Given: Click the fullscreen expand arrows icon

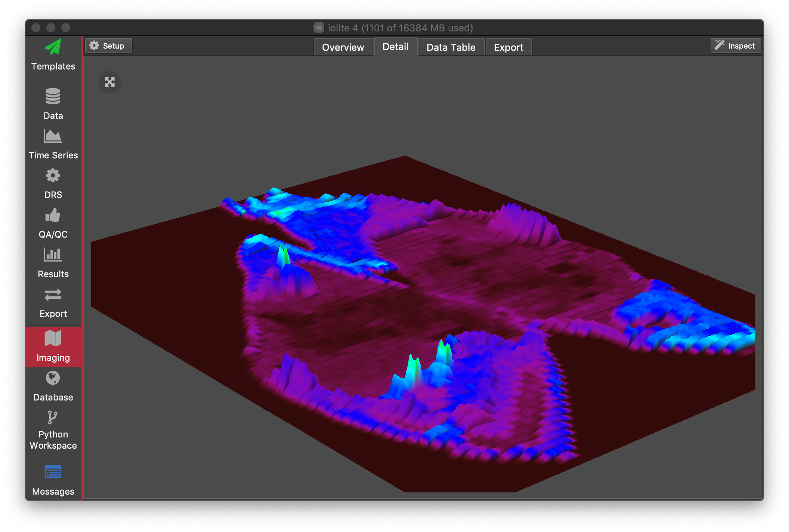Looking at the screenshot, I should [x=110, y=82].
